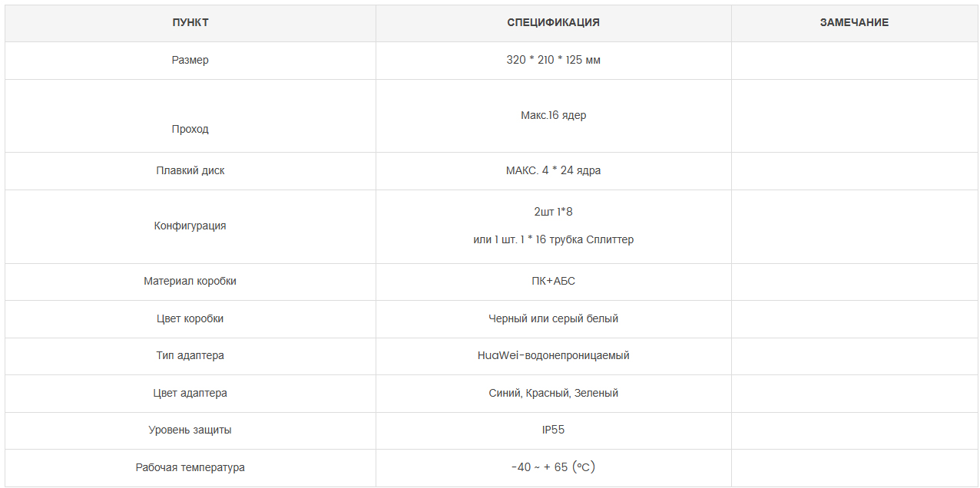The height and width of the screenshot is (488, 980).
Task: Click the ПУНКТ column header
Action: 190,23
